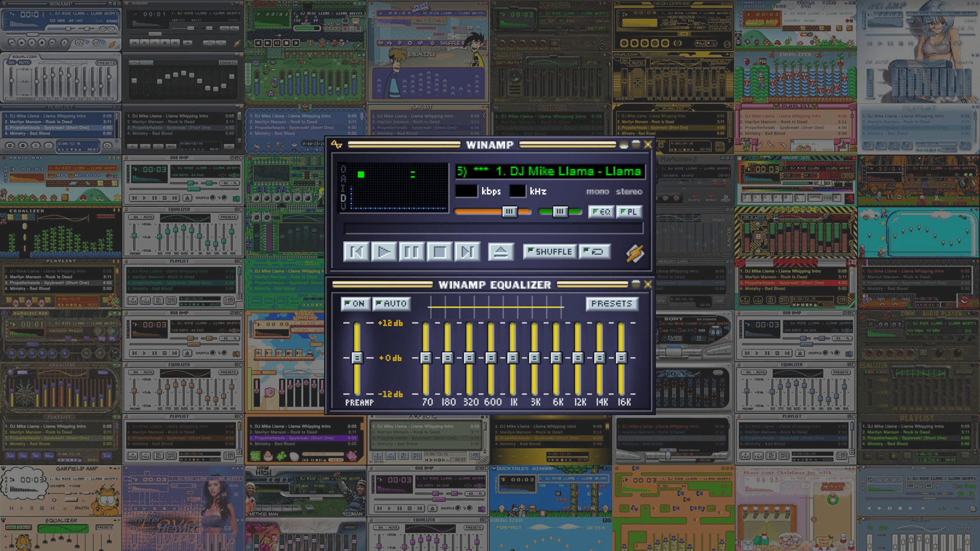Open the Winamp main menu icon
This screenshot has width=980, height=551.
(336, 145)
